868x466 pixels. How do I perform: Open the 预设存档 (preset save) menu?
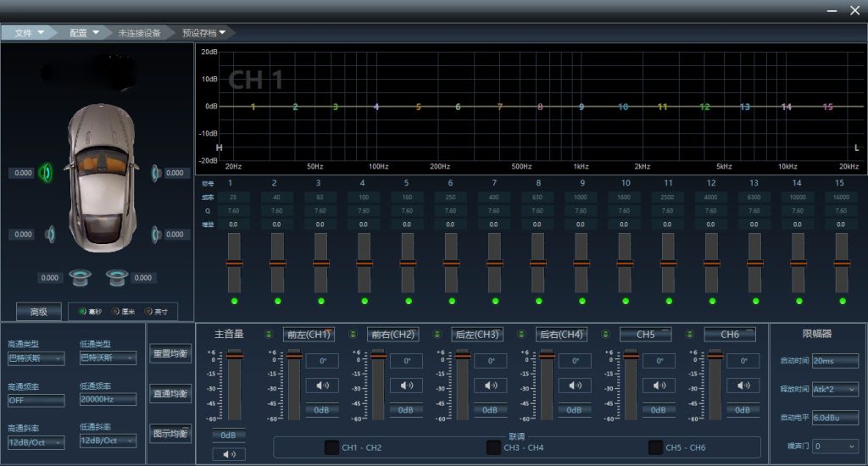203,33
